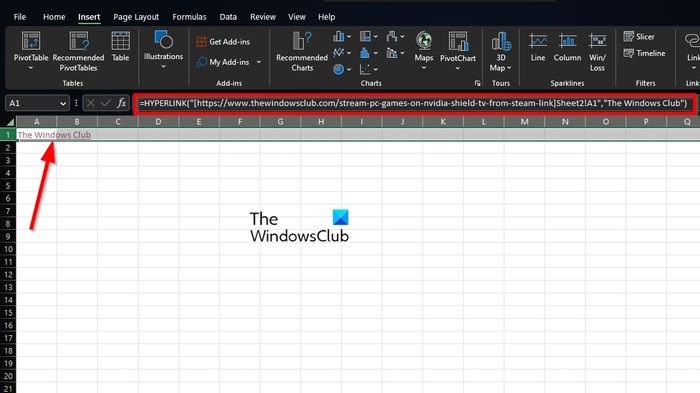Open the Name Box dropdown showing A1
Viewport: 700px width, 393px height.
[62, 103]
